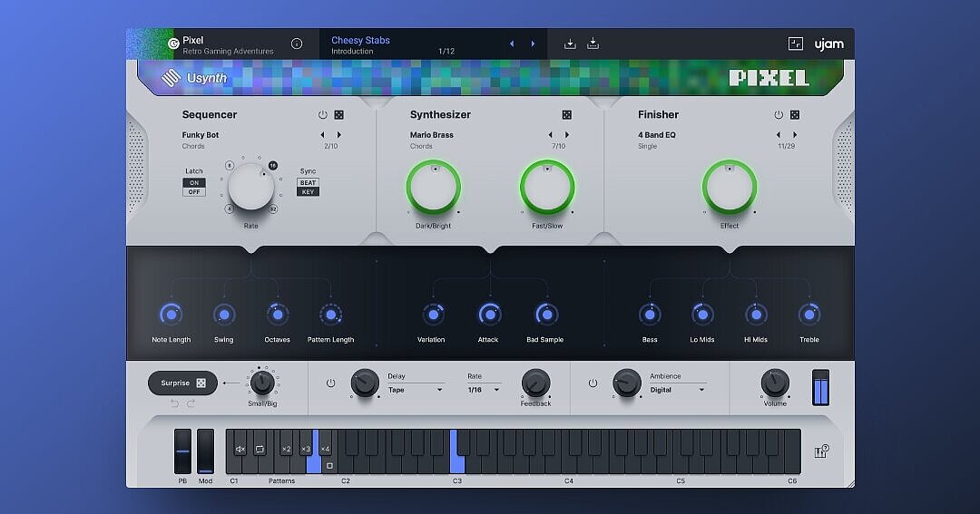
Task: Click the Dark/Bright knob
Action: click(433, 188)
